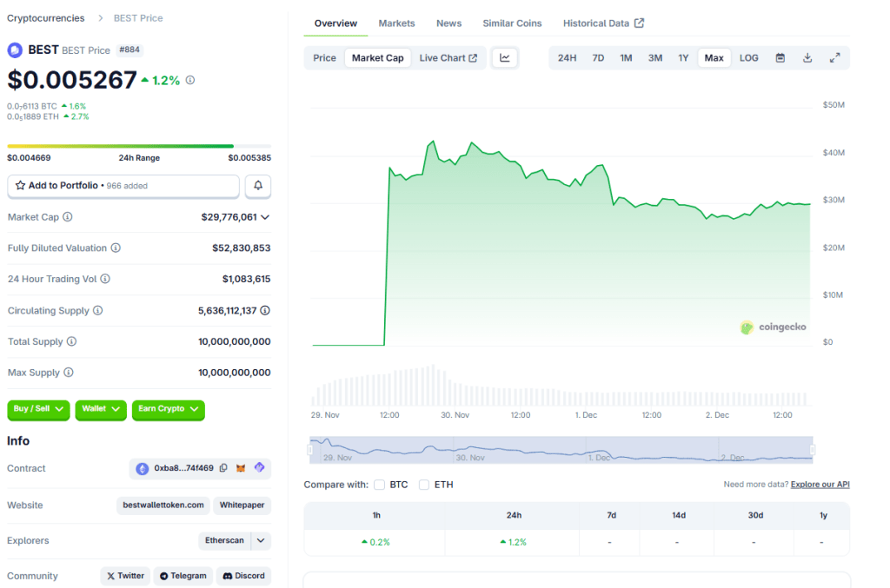Image resolution: width=890 pixels, height=588 pixels.
Task: Download the chart data
Action: coord(807,58)
